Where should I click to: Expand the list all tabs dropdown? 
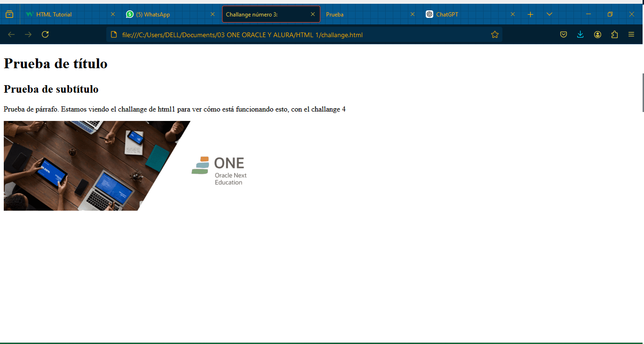pos(549,15)
